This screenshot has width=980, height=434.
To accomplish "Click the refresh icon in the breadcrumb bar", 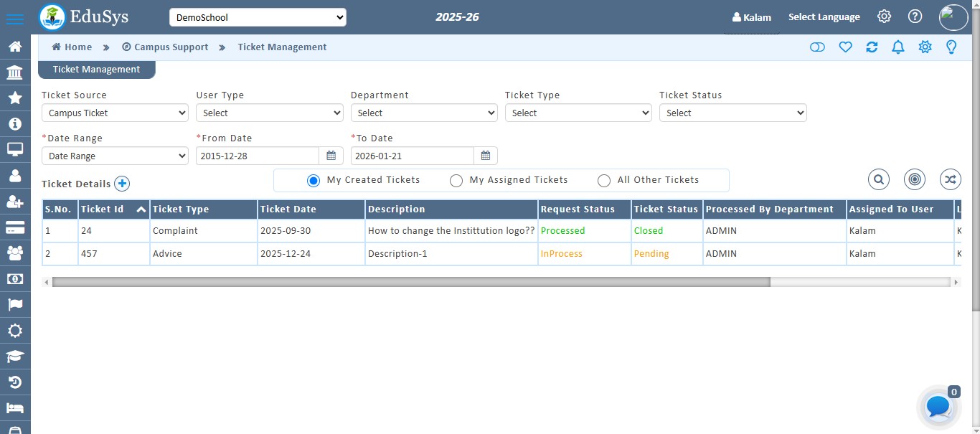I will (872, 47).
